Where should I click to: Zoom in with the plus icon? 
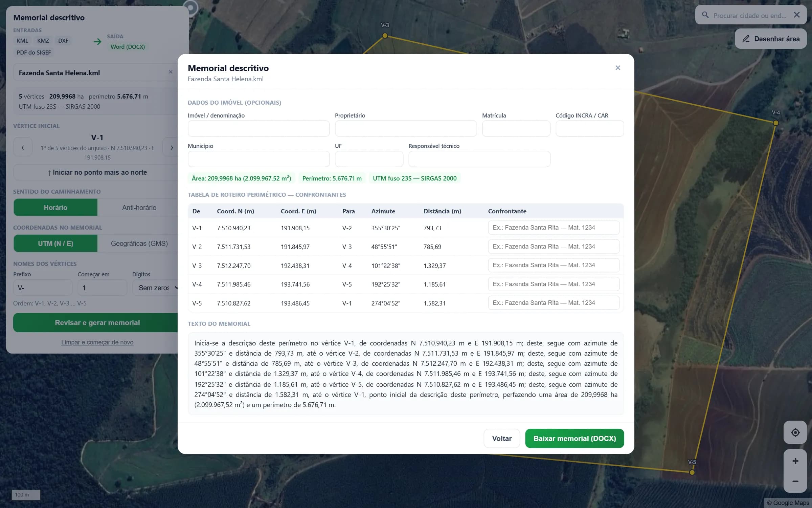(795, 461)
